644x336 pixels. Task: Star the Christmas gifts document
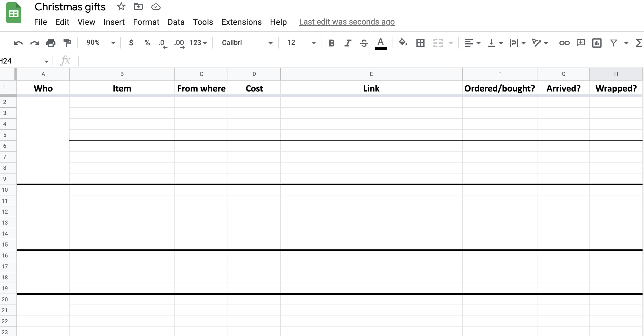pos(121,7)
